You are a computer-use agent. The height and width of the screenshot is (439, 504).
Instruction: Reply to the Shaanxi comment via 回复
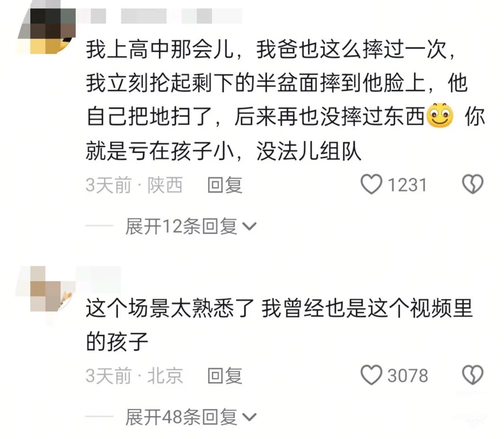(224, 185)
